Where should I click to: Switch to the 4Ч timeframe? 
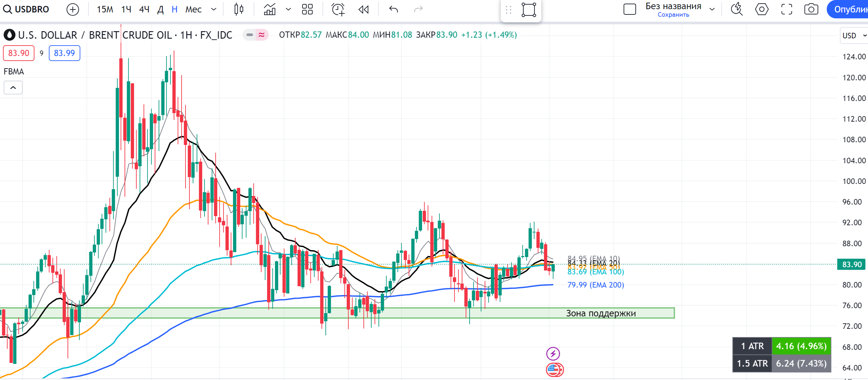144,9
